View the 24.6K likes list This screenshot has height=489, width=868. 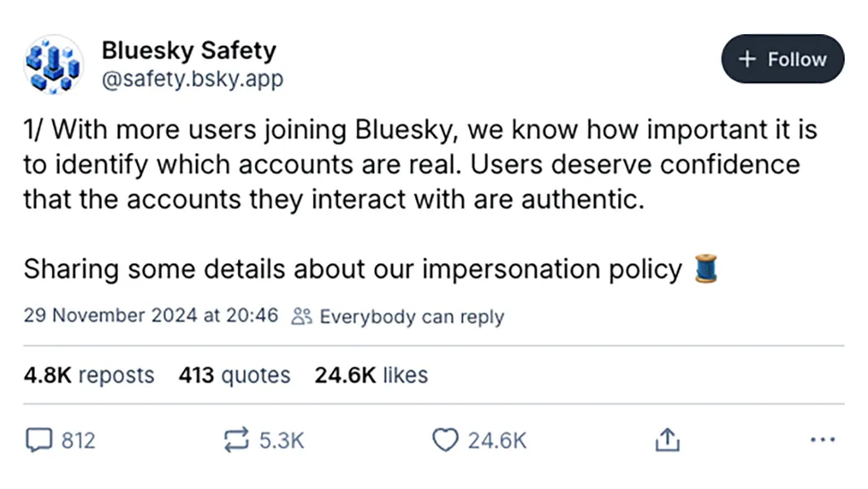click(x=370, y=375)
